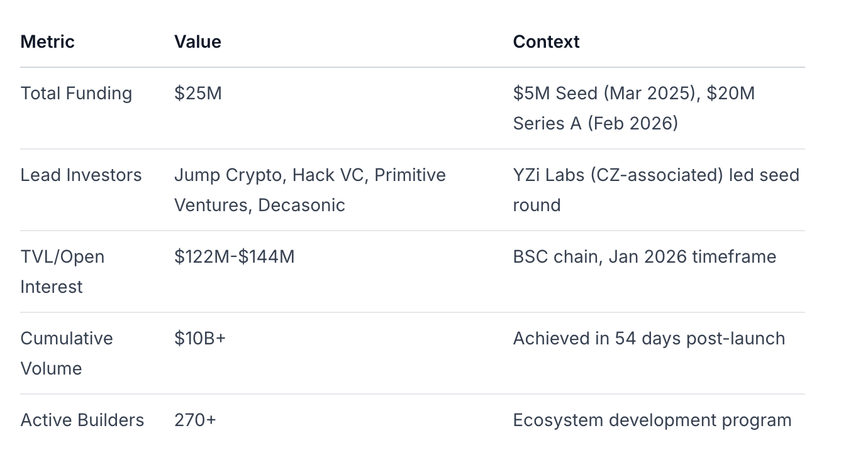Select the $25M funding value
The image size is (868, 455).
coord(198,94)
